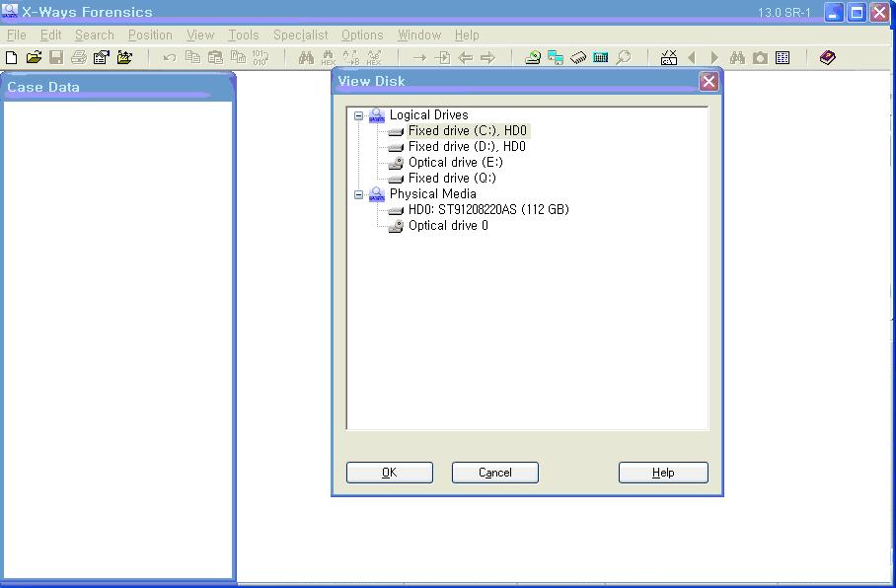Click the clipboard Paste icon

215,57
